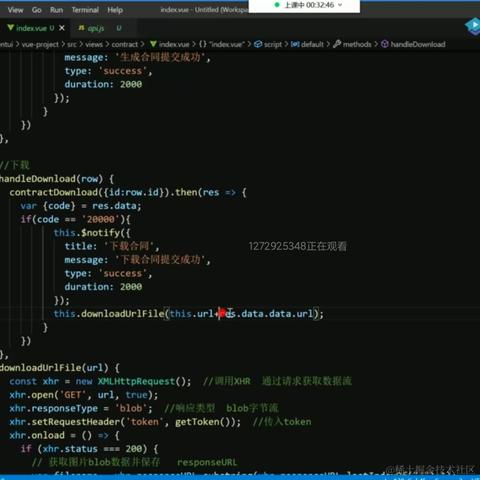Click 'var {code} = res.data;' line

coord(81,206)
